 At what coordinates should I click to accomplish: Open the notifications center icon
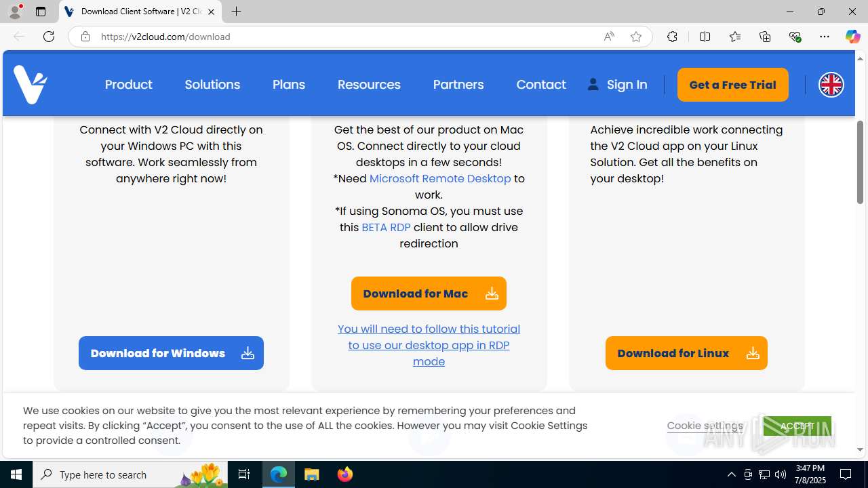point(846,474)
